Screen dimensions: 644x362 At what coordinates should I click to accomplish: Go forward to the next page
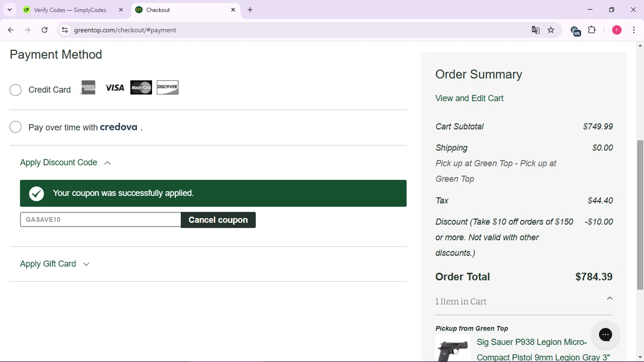(x=27, y=30)
